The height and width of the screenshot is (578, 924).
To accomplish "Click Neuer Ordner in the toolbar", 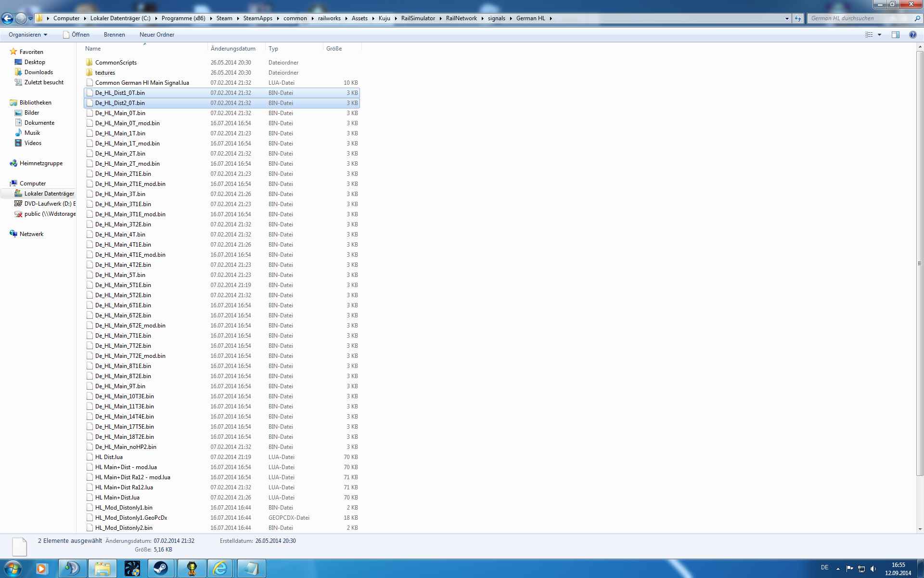I will click(x=157, y=35).
